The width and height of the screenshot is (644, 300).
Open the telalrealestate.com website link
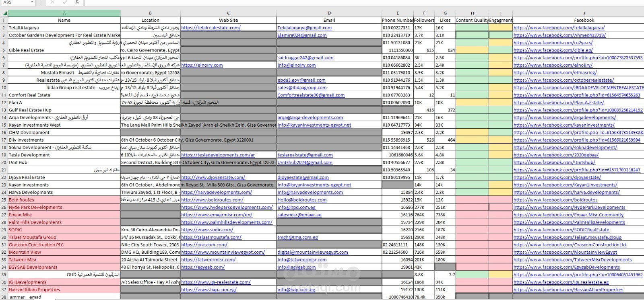[x=211, y=28]
